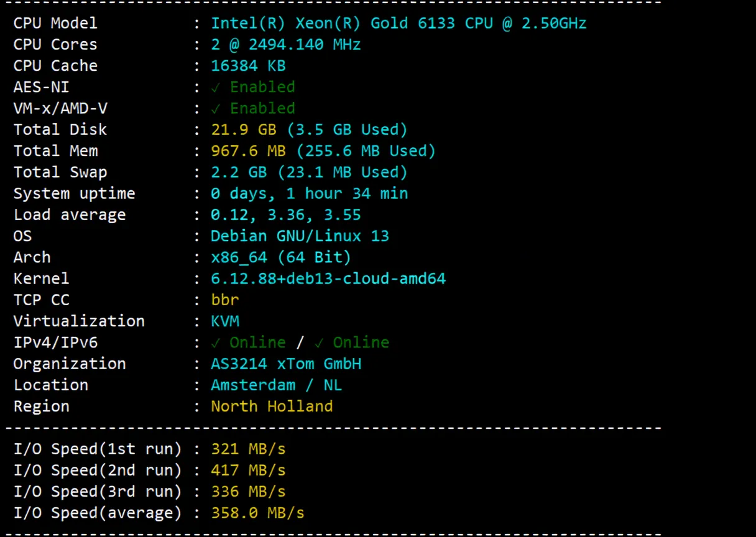Select the Kernel label
Image resolution: width=756 pixels, height=537 pixels.
click(42, 278)
